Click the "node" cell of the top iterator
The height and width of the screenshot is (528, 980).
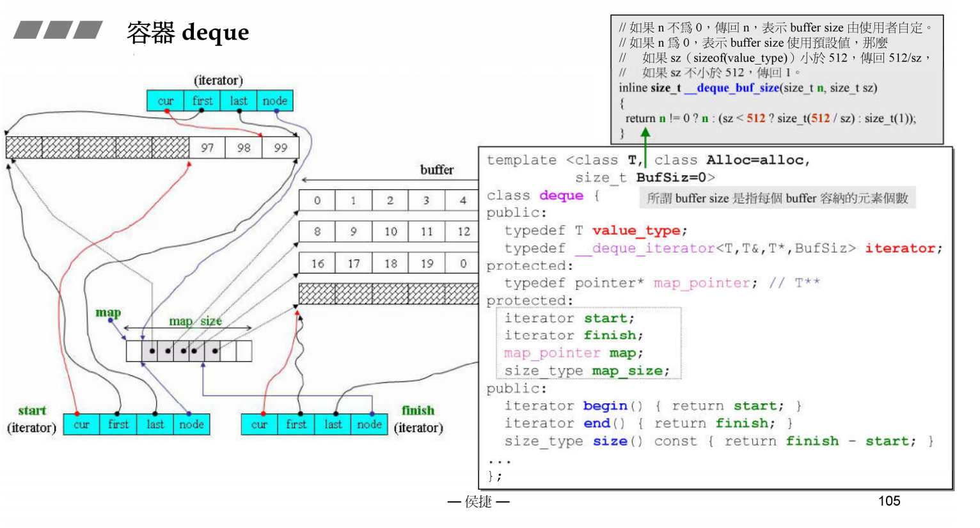[275, 101]
